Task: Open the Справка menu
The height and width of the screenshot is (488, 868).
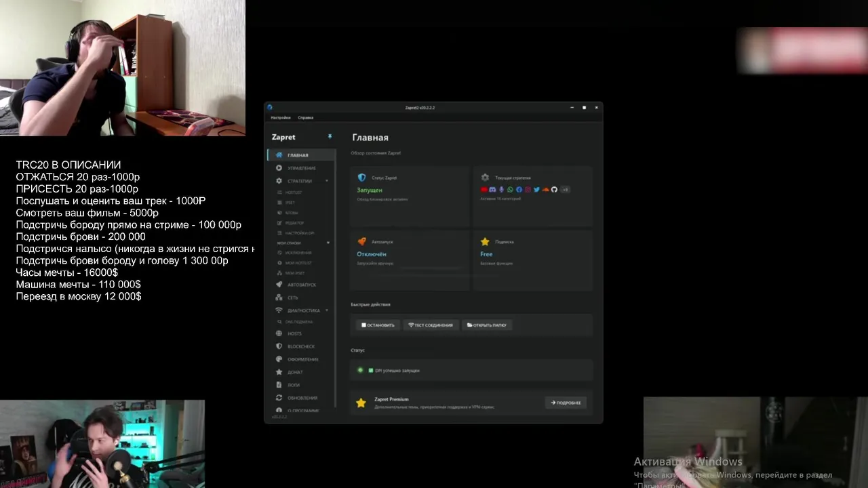Action: tap(306, 118)
